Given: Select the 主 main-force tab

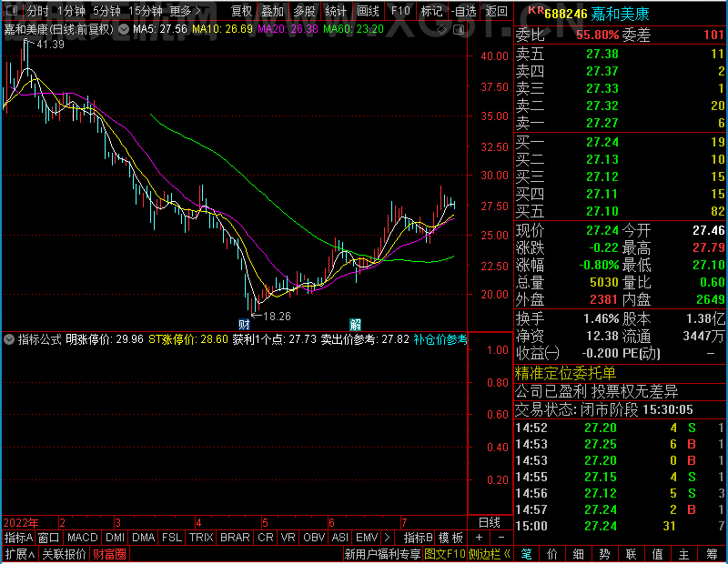Looking at the screenshot, I should (684, 554).
